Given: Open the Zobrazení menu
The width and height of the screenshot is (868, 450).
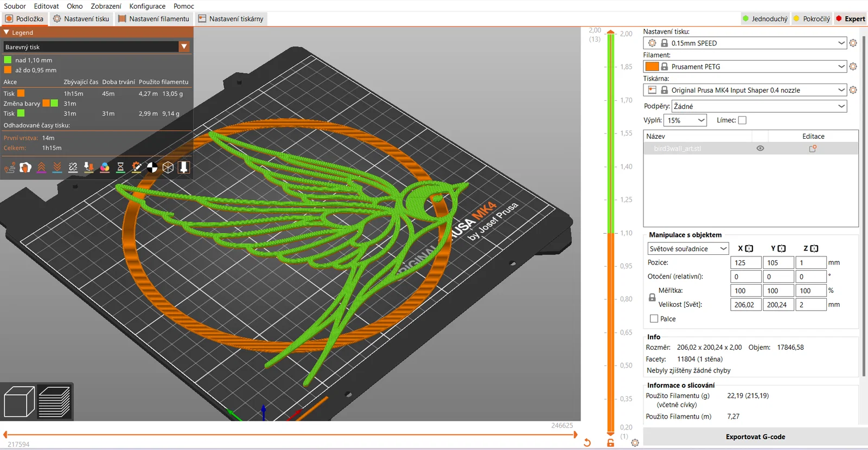Looking at the screenshot, I should [x=106, y=6].
